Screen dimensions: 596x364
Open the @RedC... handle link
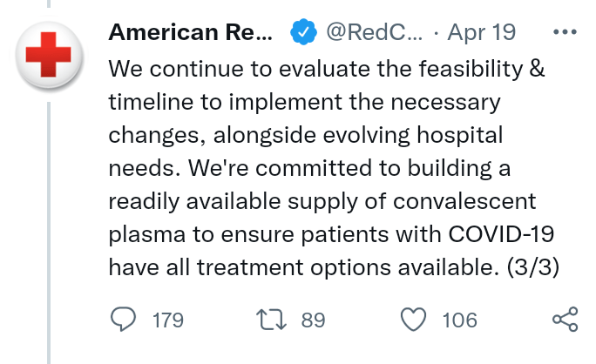[x=375, y=32]
